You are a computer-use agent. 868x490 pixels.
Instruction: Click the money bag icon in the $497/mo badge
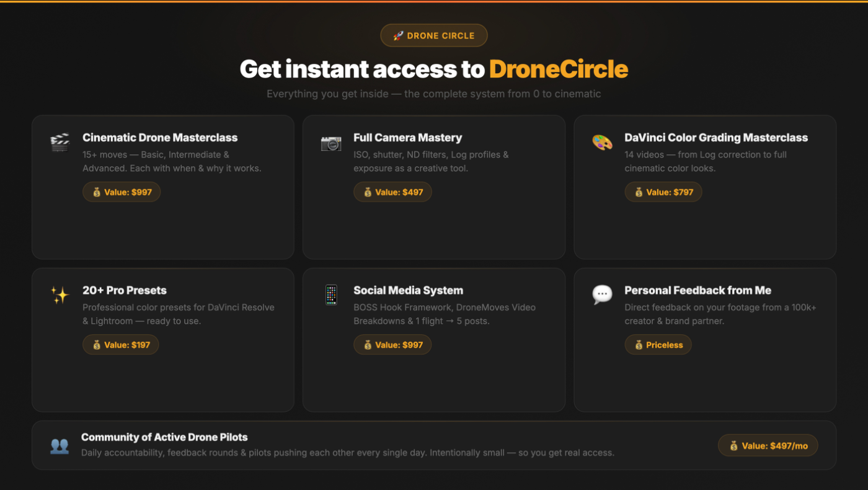click(734, 445)
